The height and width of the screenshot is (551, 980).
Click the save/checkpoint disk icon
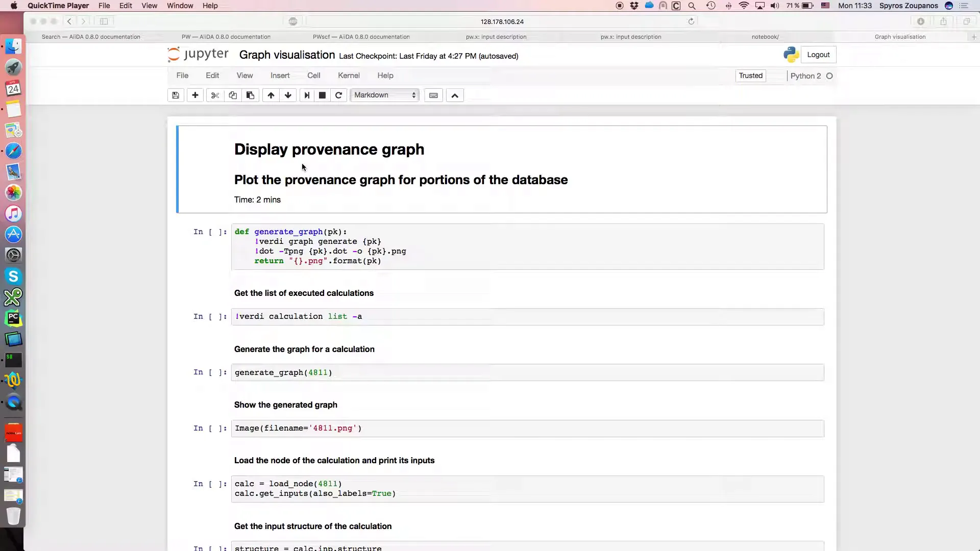(176, 95)
